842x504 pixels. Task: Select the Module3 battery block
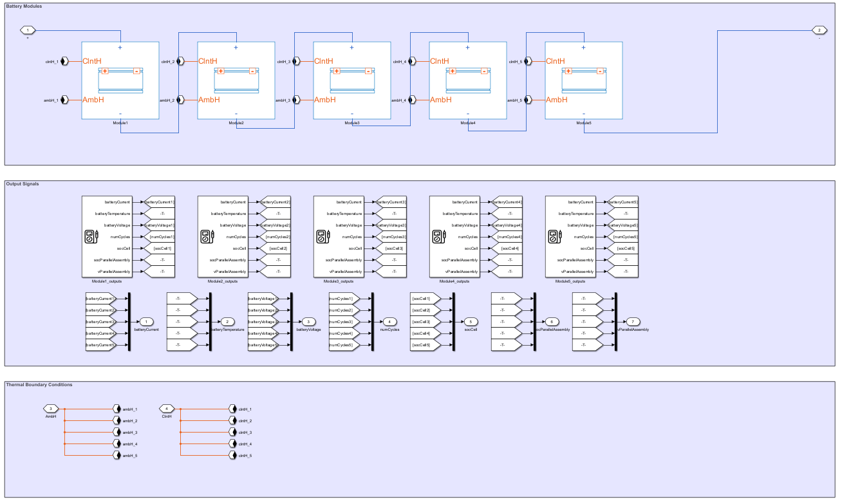pos(351,80)
